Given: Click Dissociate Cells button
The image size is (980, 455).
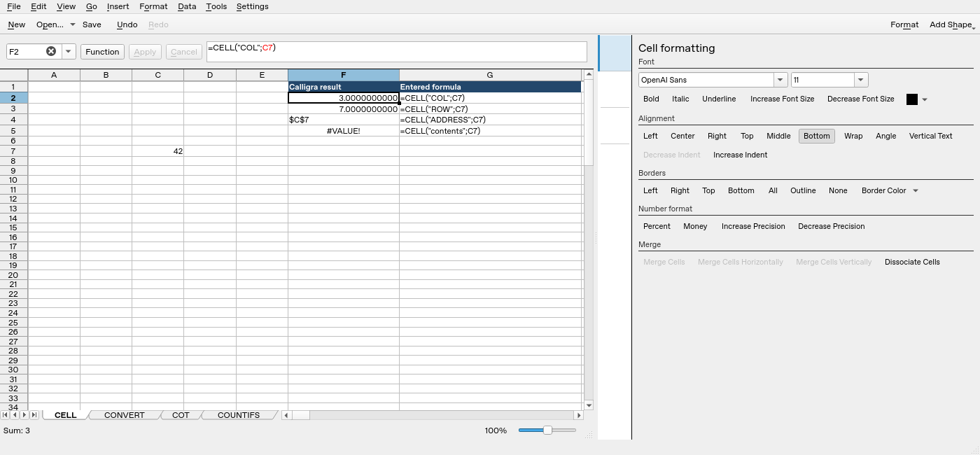Looking at the screenshot, I should [912, 262].
